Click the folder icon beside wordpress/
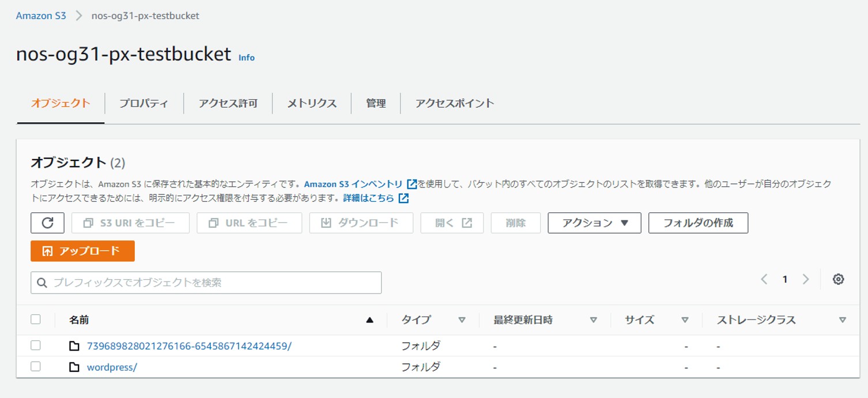868x398 pixels. 74,367
